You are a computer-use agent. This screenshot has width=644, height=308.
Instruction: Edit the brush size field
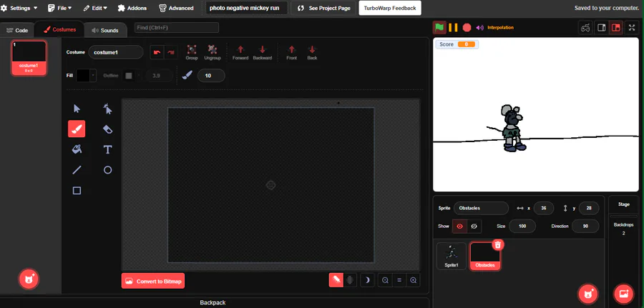[x=211, y=76]
